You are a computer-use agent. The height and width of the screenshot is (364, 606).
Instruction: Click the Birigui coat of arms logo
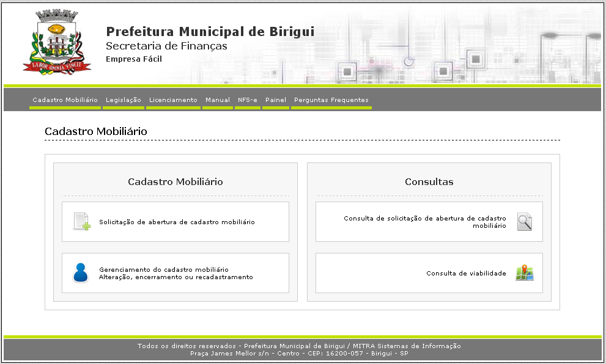pyautogui.click(x=57, y=42)
